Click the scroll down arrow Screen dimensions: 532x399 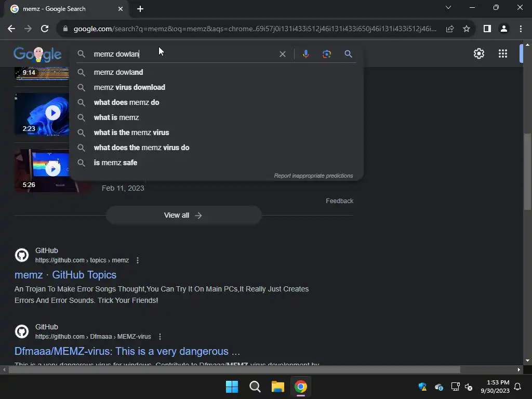coord(527,361)
